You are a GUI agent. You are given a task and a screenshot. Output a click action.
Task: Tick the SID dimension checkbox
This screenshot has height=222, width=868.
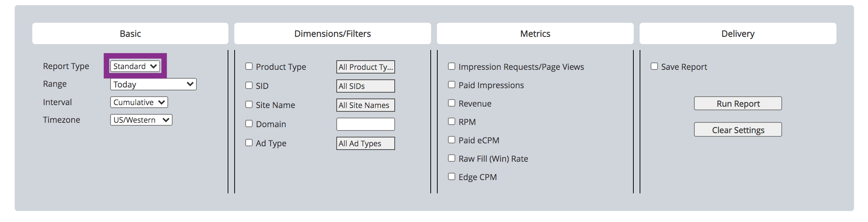pos(249,85)
